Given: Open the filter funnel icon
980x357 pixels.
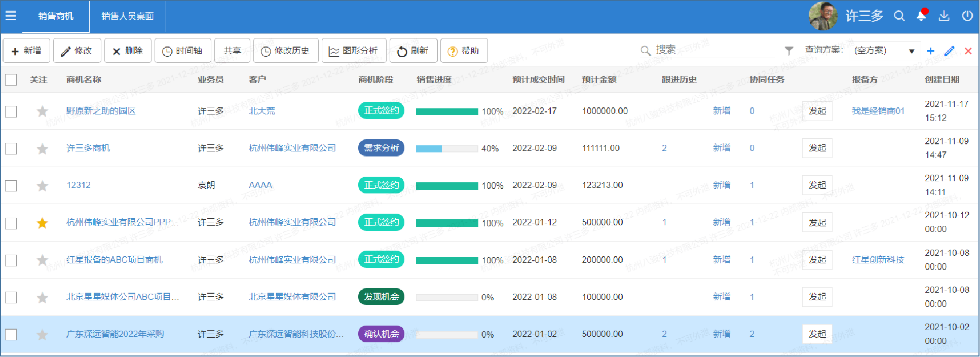Looking at the screenshot, I should click(x=789, y=50).
